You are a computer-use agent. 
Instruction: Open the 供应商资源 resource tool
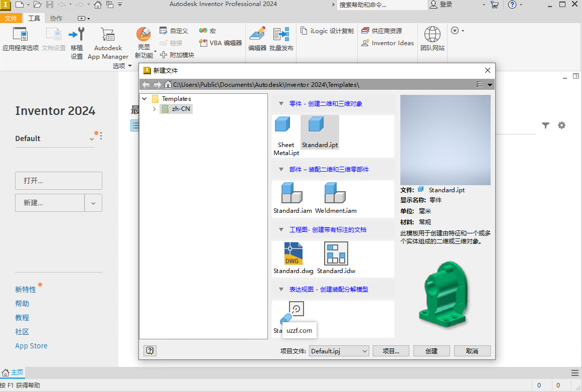pos(387,30)
